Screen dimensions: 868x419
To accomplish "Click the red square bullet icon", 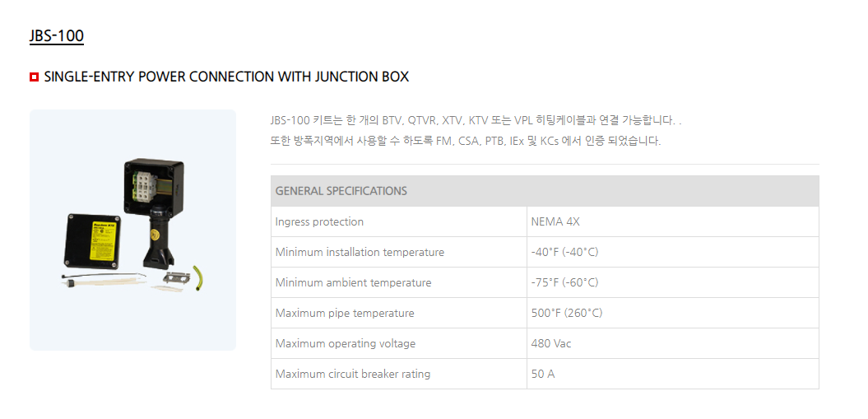I will coord(34,77).
